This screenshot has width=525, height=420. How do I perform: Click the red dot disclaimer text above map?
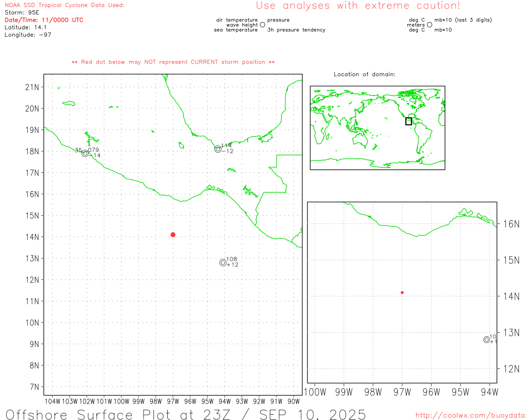(x=173, y=62)
